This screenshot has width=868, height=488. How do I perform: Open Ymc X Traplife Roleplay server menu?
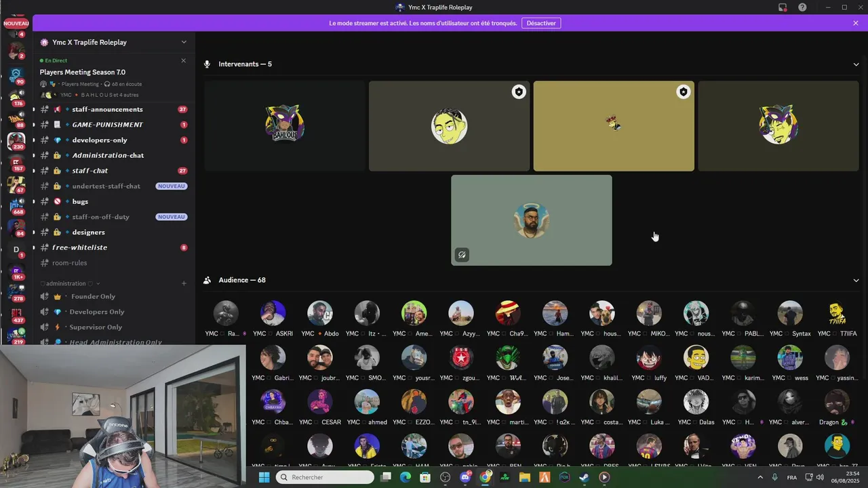tap(113, 42)
